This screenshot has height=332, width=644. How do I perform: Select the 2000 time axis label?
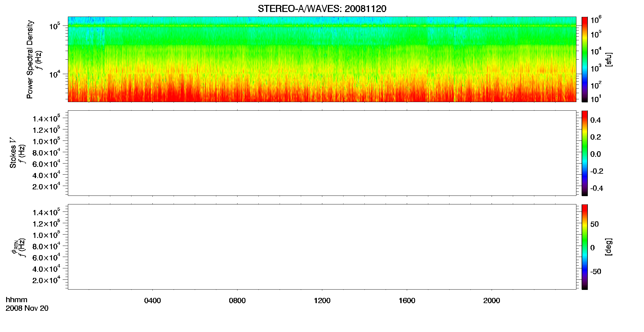[492, 301]
